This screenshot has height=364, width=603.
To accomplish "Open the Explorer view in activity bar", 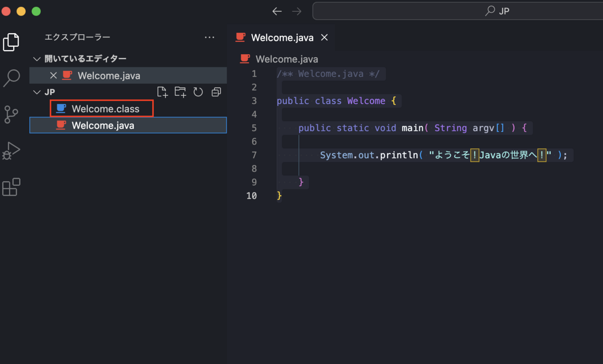I will pyautogui.click(x=11, y=42).
